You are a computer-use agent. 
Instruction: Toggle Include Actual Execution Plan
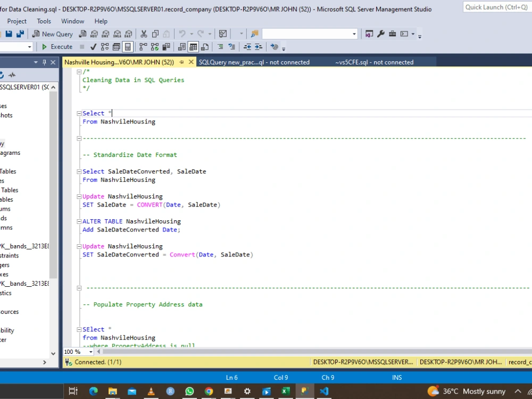coord(143,47)
